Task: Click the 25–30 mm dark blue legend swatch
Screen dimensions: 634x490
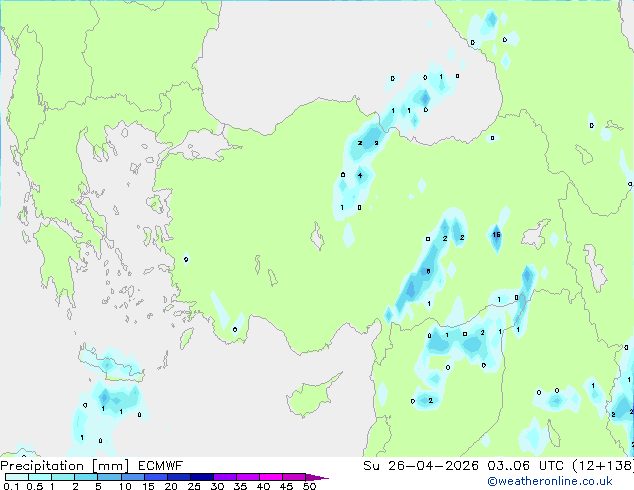Action: click(201, 477)
